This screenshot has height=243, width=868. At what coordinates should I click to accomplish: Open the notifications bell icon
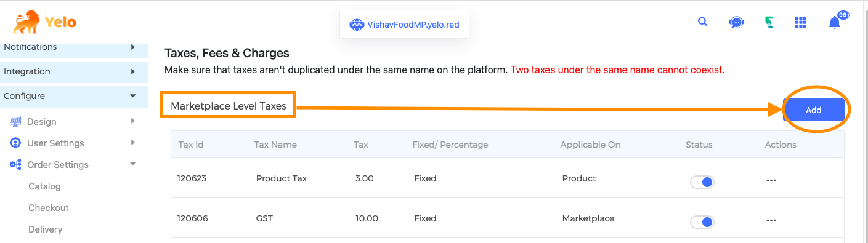pos(835,23)
